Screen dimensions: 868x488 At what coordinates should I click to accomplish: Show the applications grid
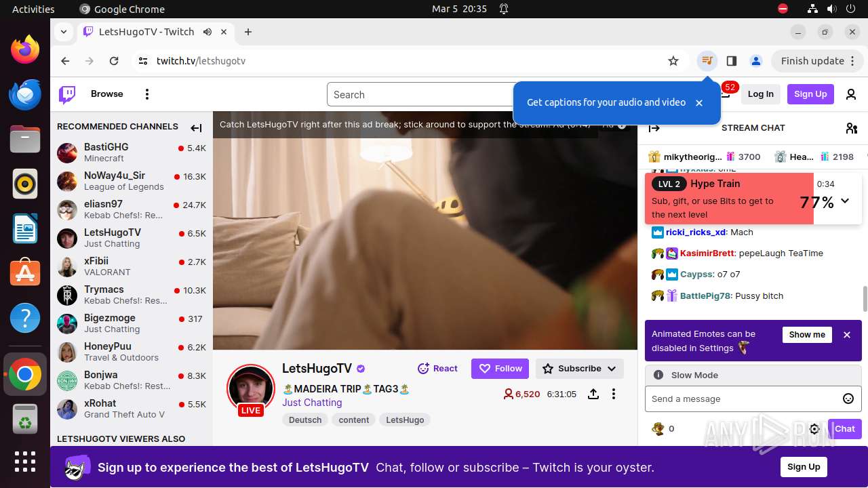[25, 462]
